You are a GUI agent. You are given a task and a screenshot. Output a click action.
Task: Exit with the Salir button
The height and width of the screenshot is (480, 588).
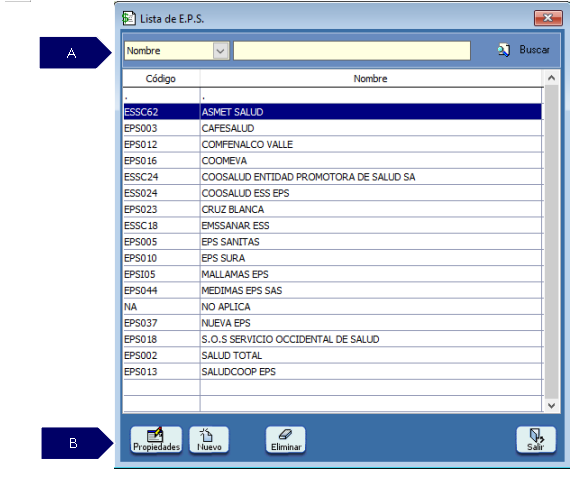536,440
